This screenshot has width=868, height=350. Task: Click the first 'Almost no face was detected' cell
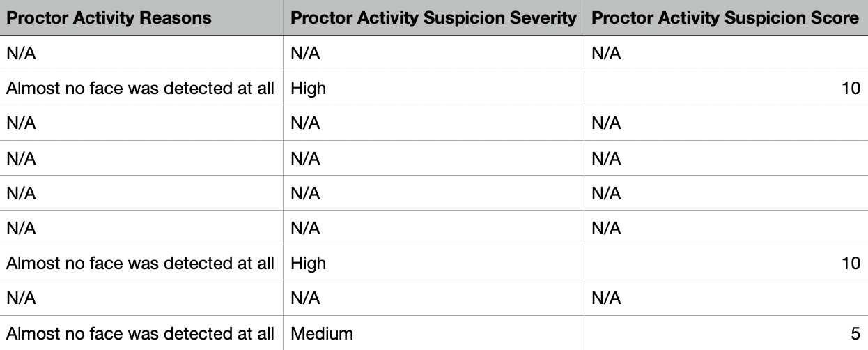click(x=141, y=89)
